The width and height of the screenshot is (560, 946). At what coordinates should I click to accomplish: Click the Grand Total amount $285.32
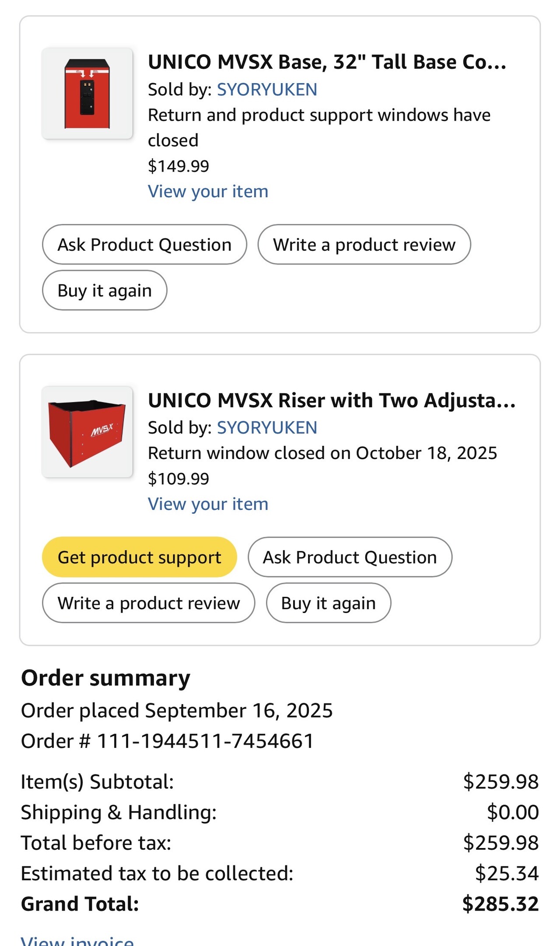500,904
